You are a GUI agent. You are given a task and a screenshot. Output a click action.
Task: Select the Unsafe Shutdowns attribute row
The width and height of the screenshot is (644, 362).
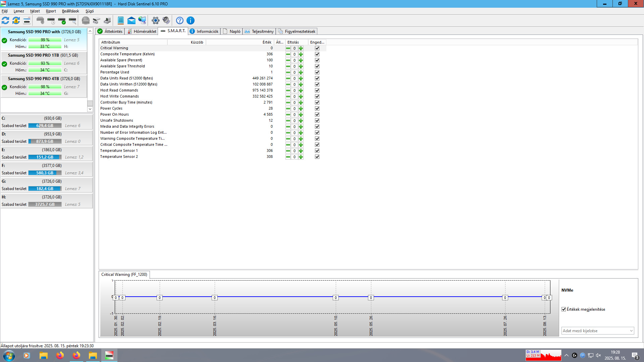tap(117, 121)
